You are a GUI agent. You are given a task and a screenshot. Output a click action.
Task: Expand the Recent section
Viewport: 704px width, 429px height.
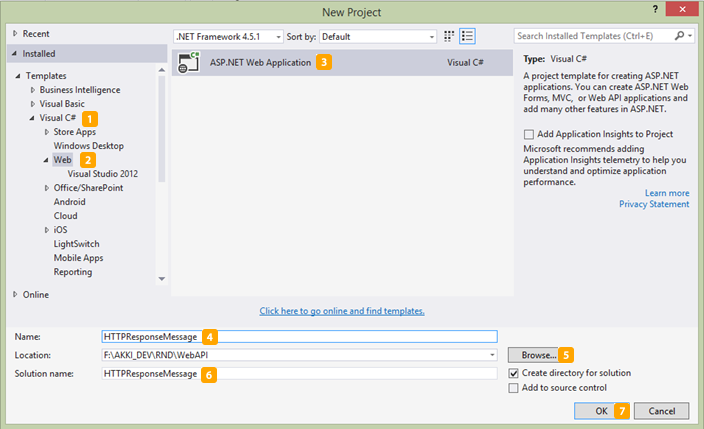pos(15,34)
